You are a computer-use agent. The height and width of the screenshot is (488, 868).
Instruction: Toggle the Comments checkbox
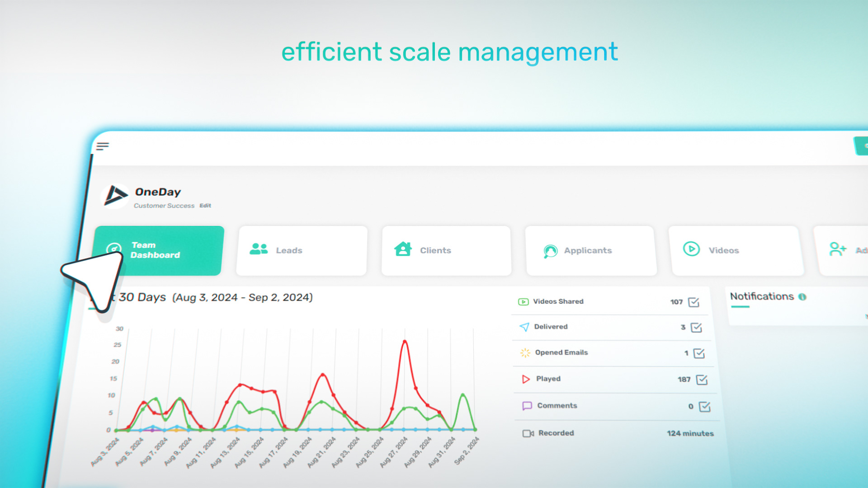coord(704,407)
